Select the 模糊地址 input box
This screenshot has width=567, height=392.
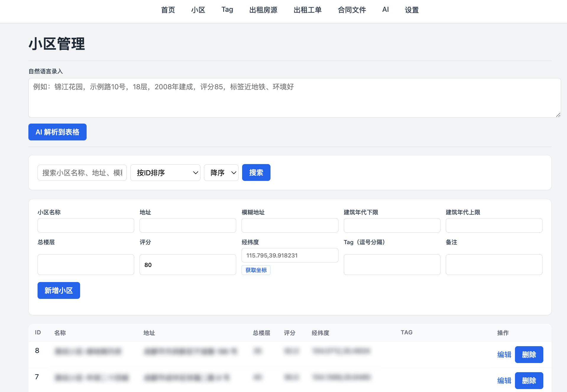coord(290,226)
